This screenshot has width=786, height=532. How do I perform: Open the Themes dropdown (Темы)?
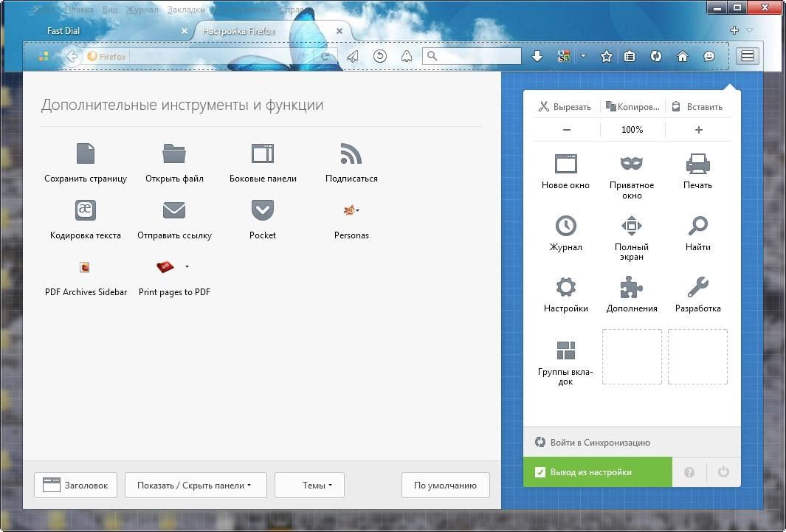pyautogui.click(x=309, y=485)
